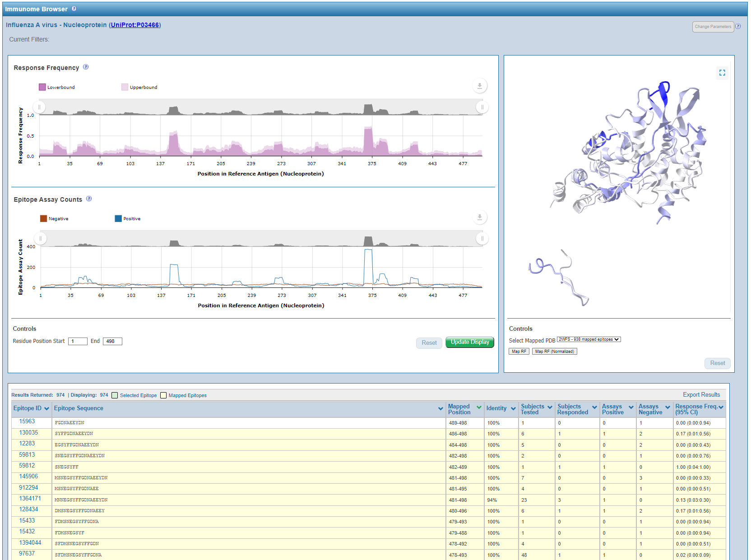
Task: Open epitope ID 145906
Action: [x=28, y=477]
